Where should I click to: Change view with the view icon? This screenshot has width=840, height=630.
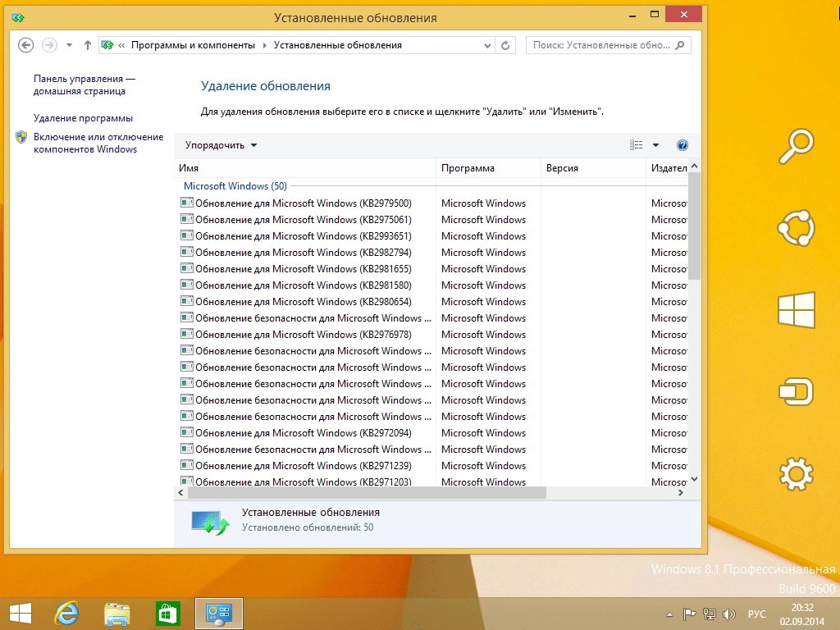click(636, 145)
